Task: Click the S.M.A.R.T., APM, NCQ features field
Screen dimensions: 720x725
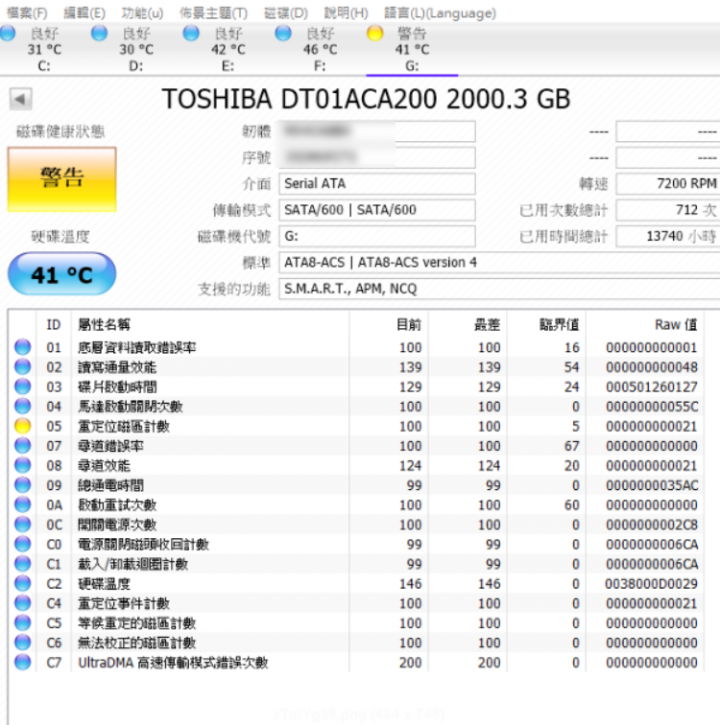Action: (x=499, y=289)
